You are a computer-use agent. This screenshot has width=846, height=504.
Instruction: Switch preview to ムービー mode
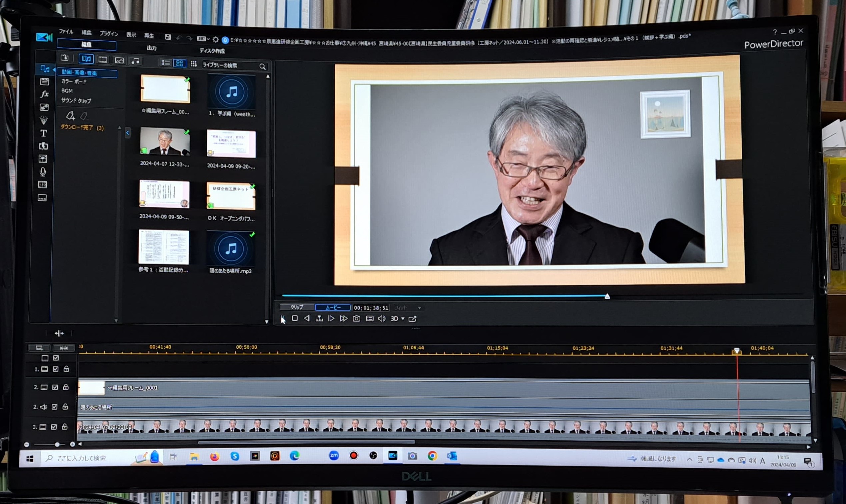coord(333,307)
